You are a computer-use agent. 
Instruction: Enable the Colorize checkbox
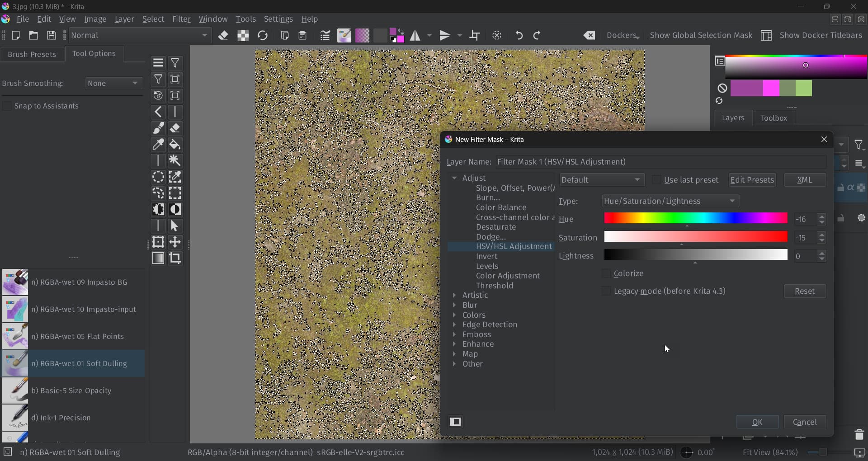[606, 273]
